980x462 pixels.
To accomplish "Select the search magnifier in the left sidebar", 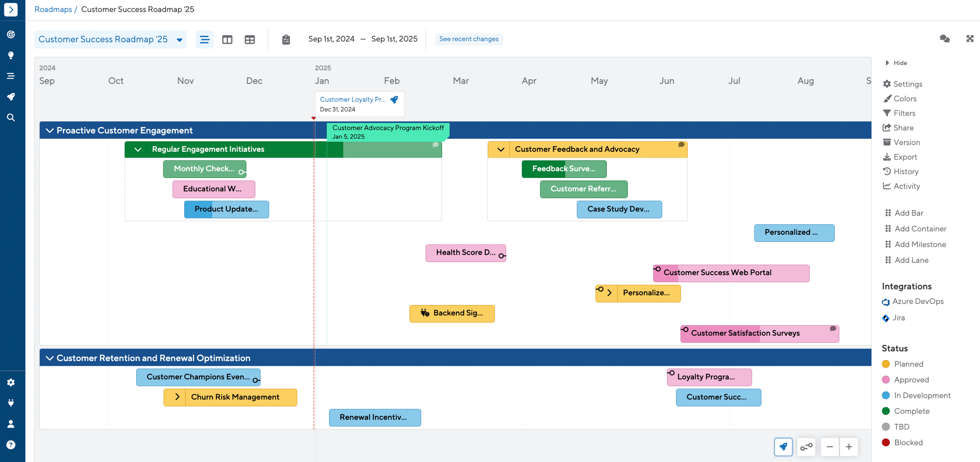I will (x=11, y=117).
